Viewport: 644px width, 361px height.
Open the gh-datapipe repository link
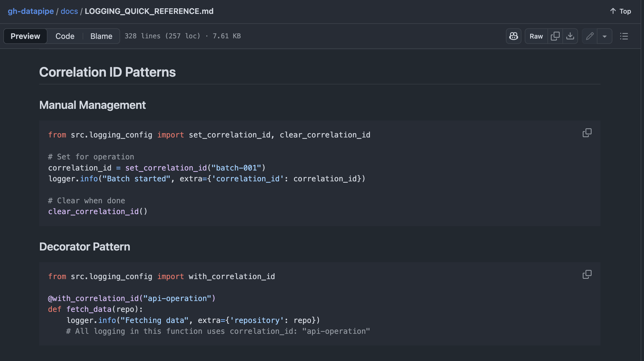coord(31,11)
